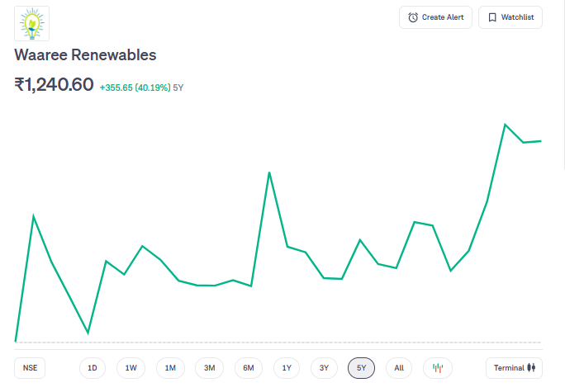Click the Waaree Renewables stock title
The height and width of the screenshot is (392, 565).
click(85, 55)
